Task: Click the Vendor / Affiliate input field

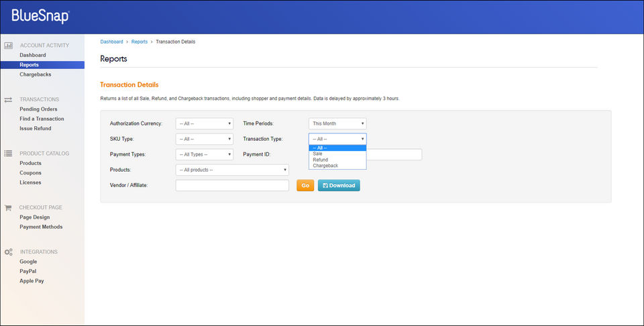Action: point(232,185)
